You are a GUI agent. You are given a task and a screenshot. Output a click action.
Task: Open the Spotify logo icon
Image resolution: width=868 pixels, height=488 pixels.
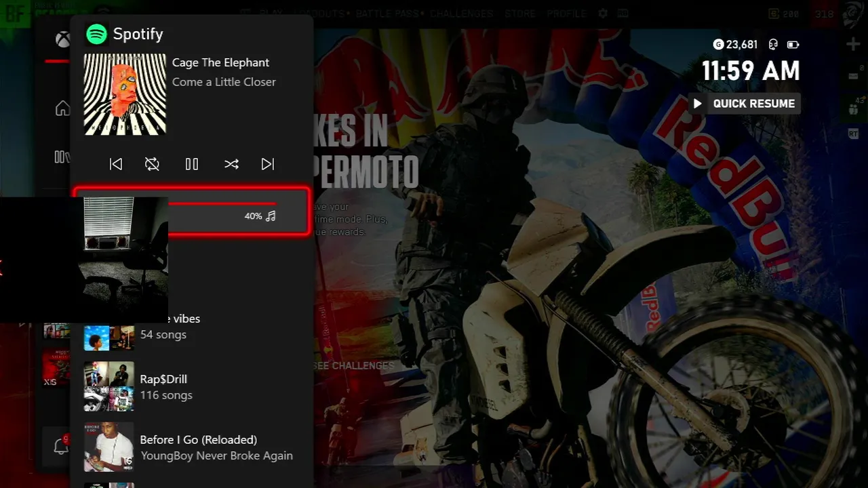click(x=97, y=34)
